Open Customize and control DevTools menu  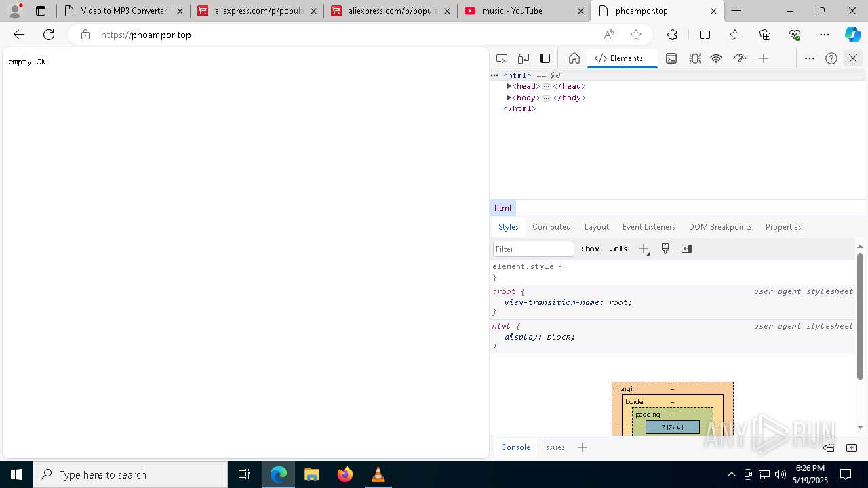[810, 58]
